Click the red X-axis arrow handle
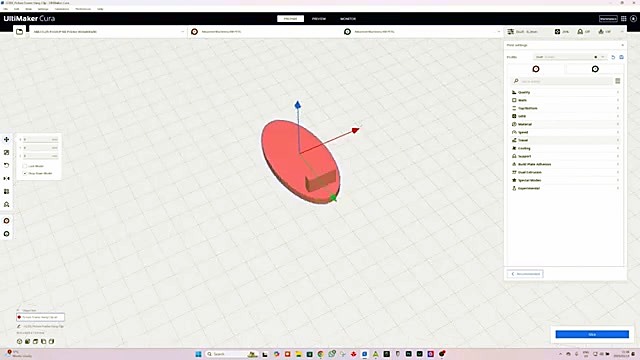The height and width of the screenshot is (360, 640). [356, 130]
